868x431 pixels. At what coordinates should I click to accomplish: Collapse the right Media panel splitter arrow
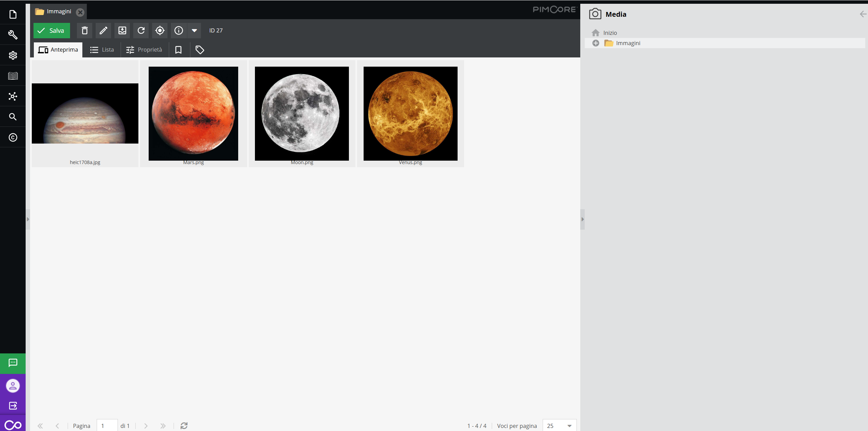click(583, 219)
